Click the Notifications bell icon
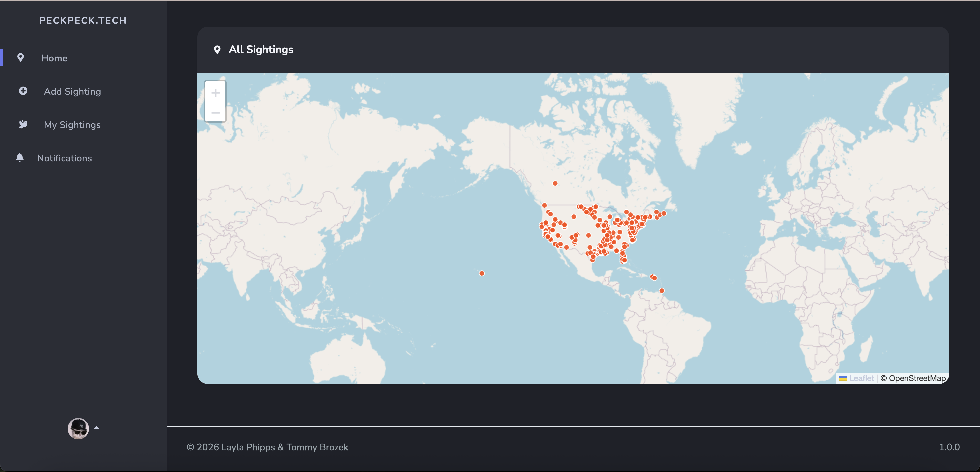980x472 pixels. tap(20, 157)
